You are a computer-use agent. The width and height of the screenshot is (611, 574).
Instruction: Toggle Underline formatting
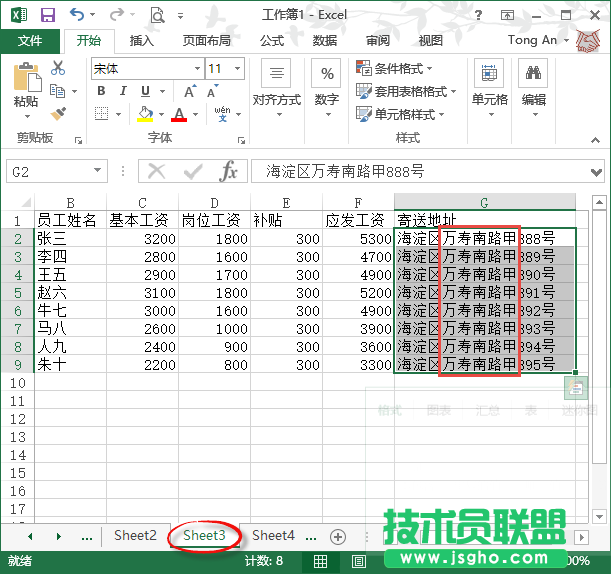(x=144, y=91)
